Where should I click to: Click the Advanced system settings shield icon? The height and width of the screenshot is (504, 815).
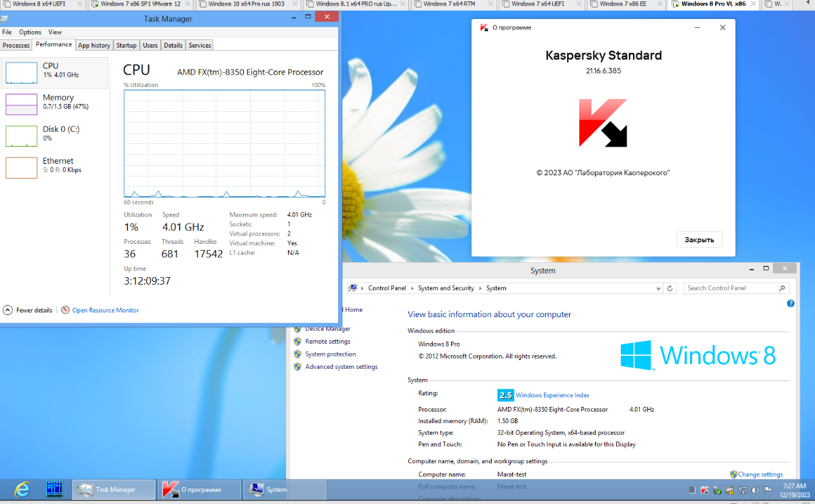pos(297,367)
